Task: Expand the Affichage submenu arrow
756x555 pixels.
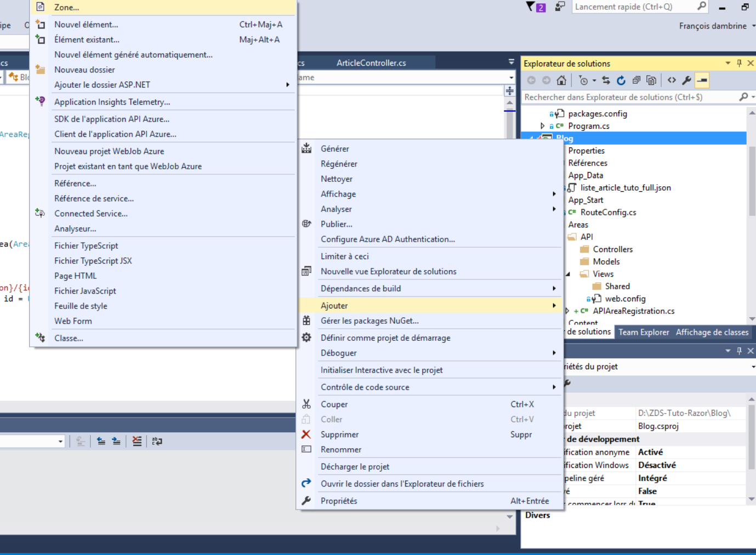Action: [x=554, y=194]
